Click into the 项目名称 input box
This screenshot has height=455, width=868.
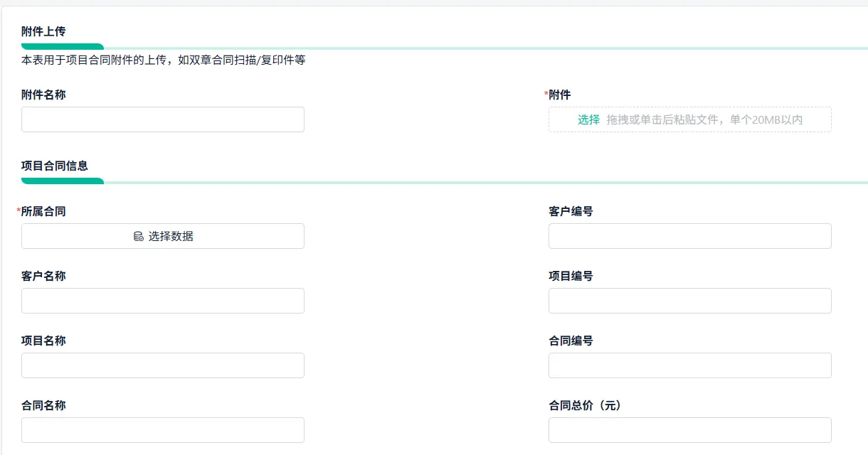163,365
